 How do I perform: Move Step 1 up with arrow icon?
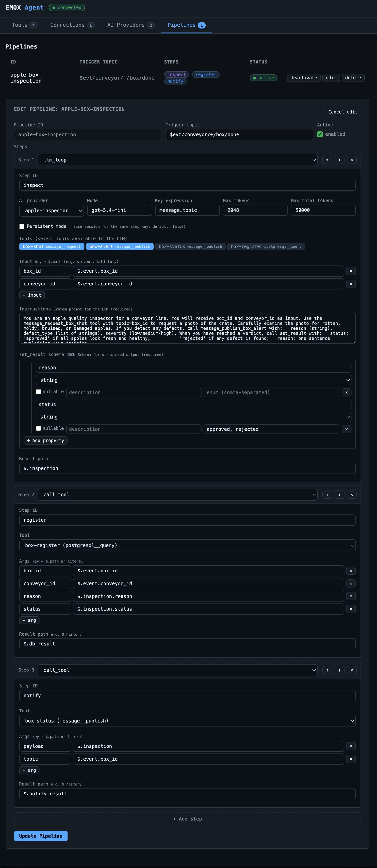(327, 160)
